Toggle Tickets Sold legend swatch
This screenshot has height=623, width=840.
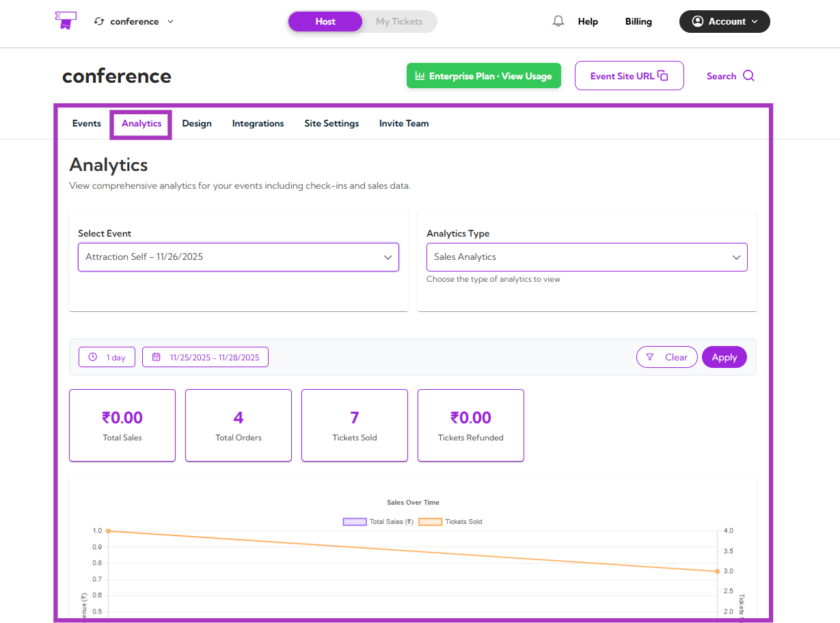point(430,522)
